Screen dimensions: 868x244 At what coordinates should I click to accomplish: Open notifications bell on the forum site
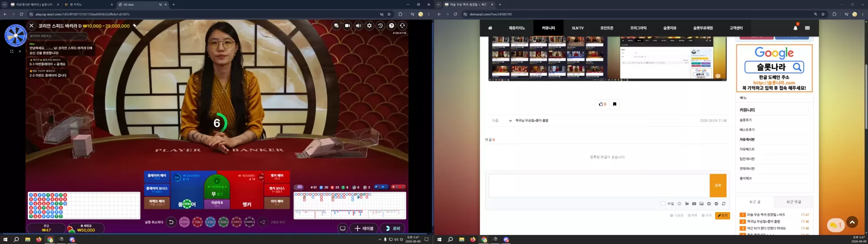pyautogui.click(x=796, y=28)
